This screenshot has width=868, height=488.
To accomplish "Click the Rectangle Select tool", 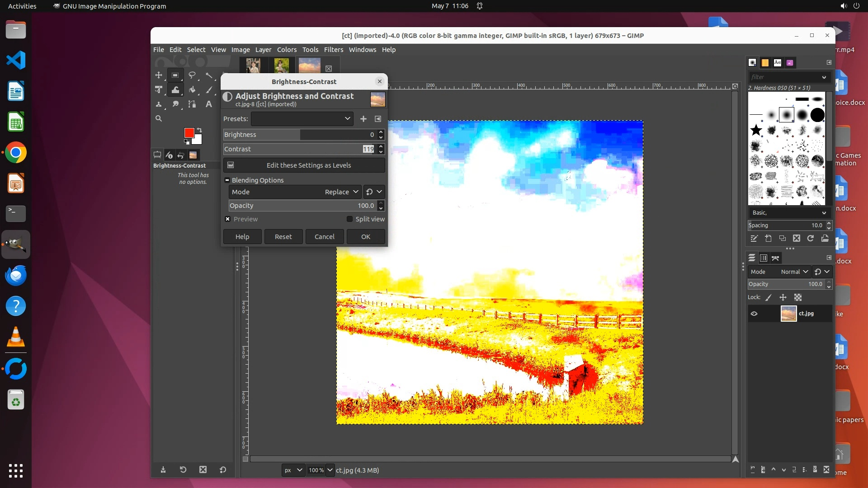I will [x=175, y=75].
